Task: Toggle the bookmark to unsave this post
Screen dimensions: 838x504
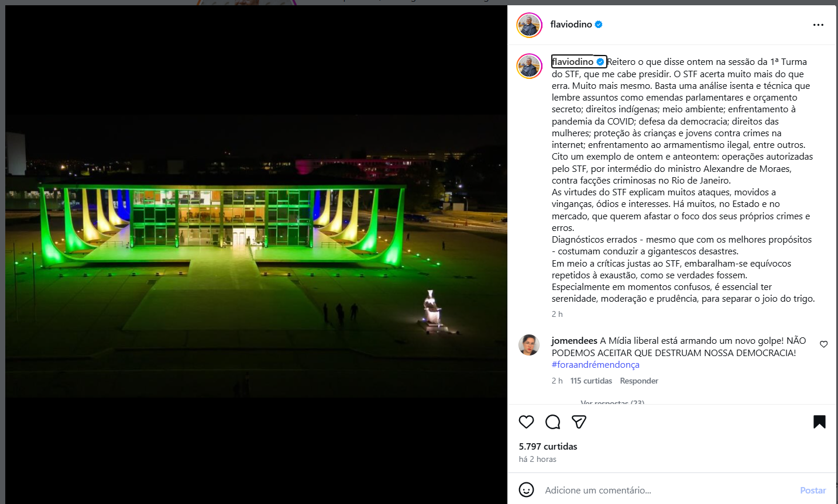Action: [x=819, y=422]
